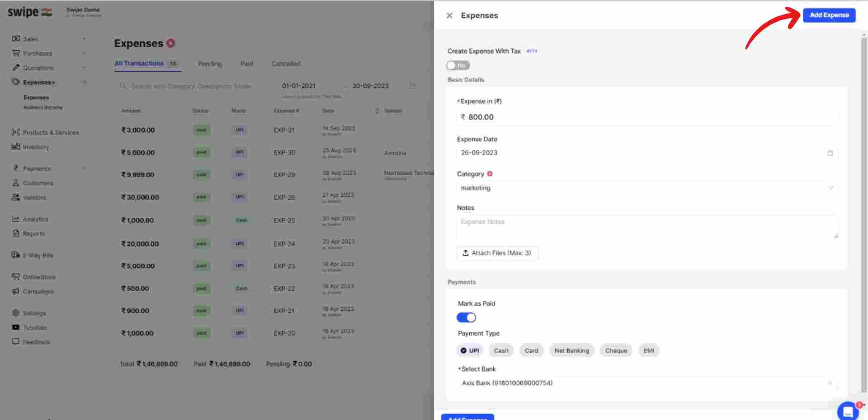Click the Purchases cart icon

16,53
